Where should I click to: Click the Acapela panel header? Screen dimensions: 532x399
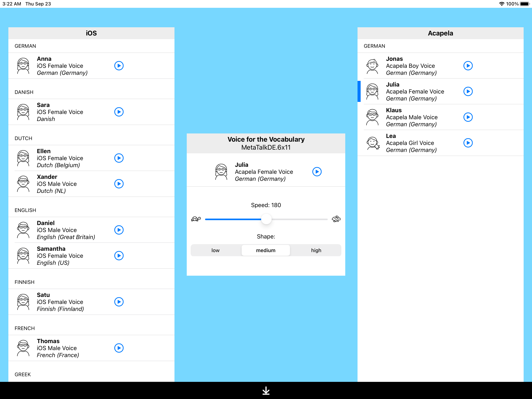coord(441,33)
